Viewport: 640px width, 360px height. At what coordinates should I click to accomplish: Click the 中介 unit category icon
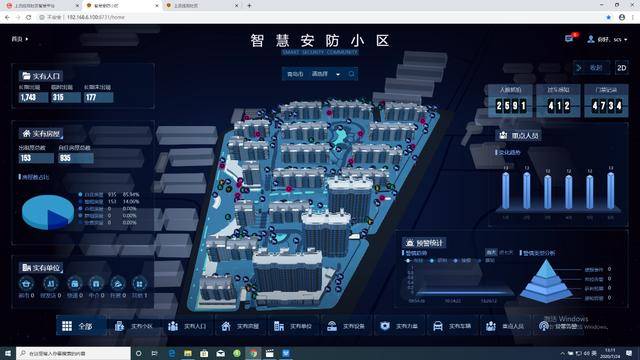[96, 283]
